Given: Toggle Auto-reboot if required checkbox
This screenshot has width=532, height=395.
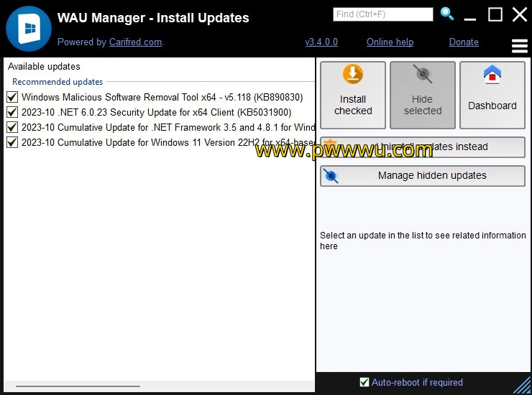Looking at the screenshot, I should (x=364, y=382).
